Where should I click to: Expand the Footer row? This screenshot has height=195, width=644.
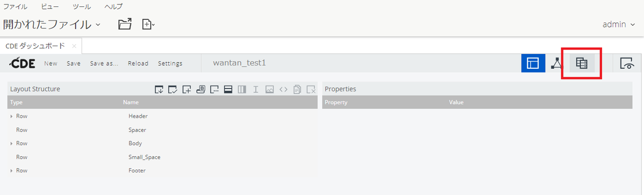(x=11, y=171)
